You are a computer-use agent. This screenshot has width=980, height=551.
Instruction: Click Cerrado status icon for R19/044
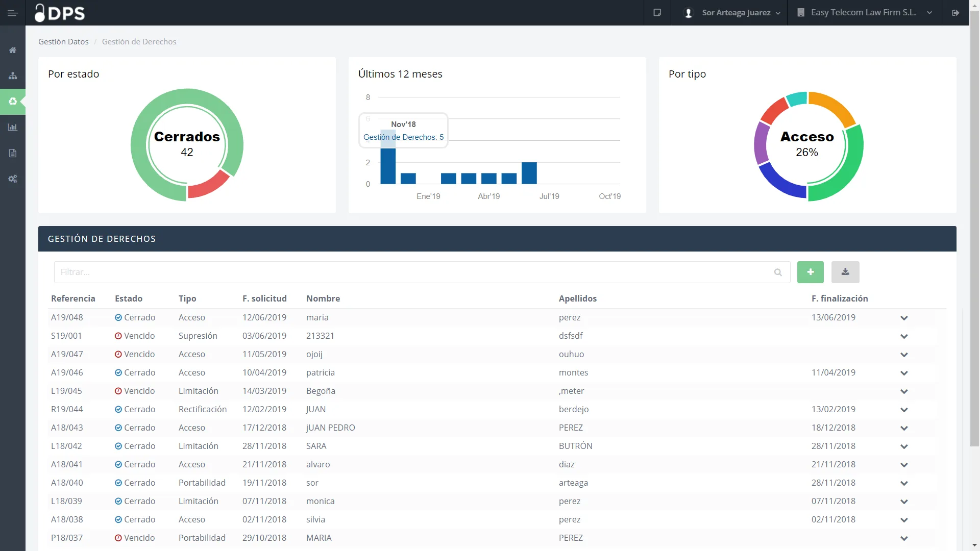tap(118, 409)
